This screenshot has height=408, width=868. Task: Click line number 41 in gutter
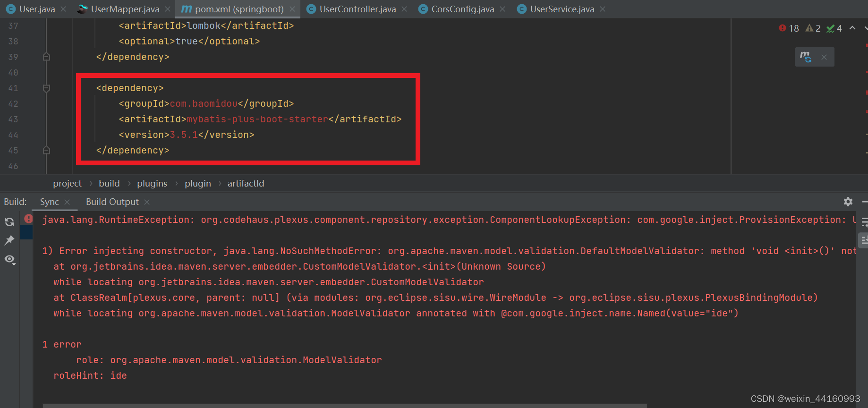[13, 88]
